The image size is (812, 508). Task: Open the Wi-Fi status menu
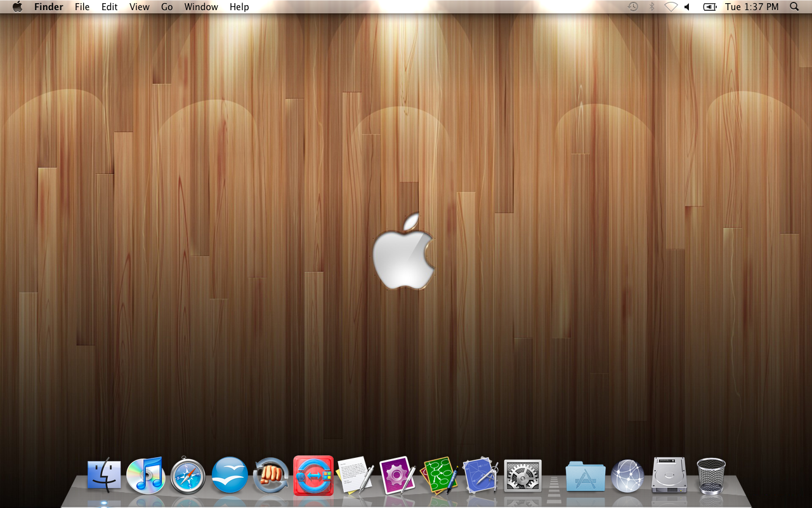pyautogui.click(x=671, y=7)
